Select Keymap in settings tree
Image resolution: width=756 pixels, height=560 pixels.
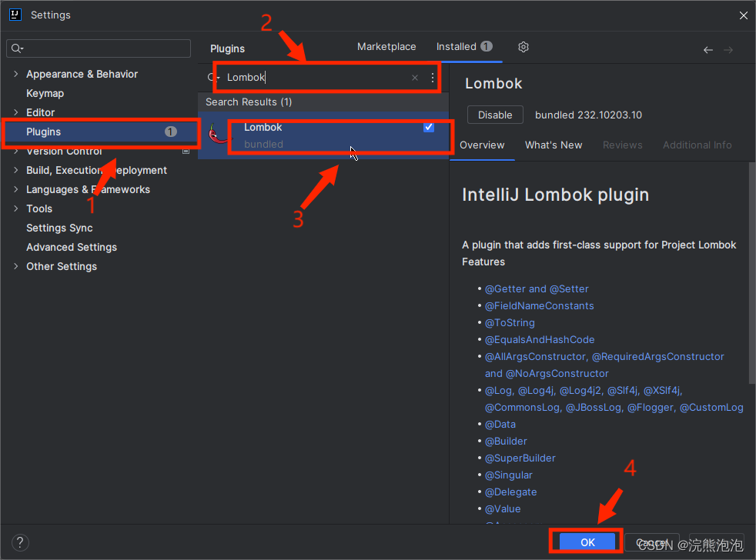click(45, 93)
